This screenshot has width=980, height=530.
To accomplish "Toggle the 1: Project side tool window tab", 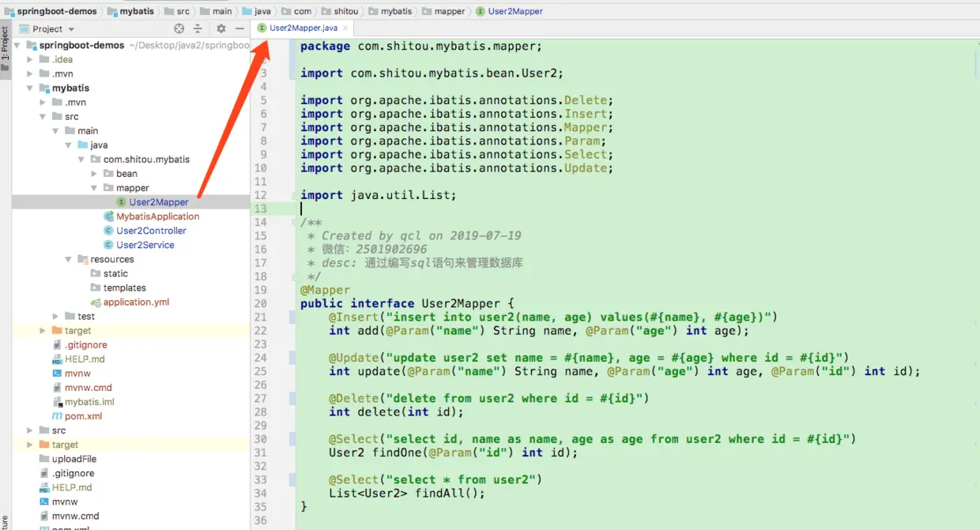I will (x=5, y=49).
